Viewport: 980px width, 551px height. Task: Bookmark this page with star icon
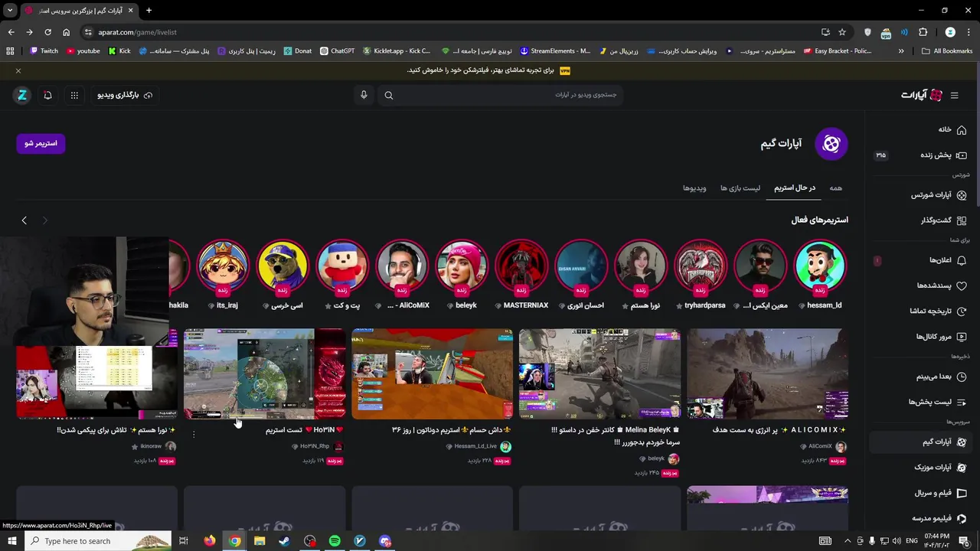pos(842,32)
